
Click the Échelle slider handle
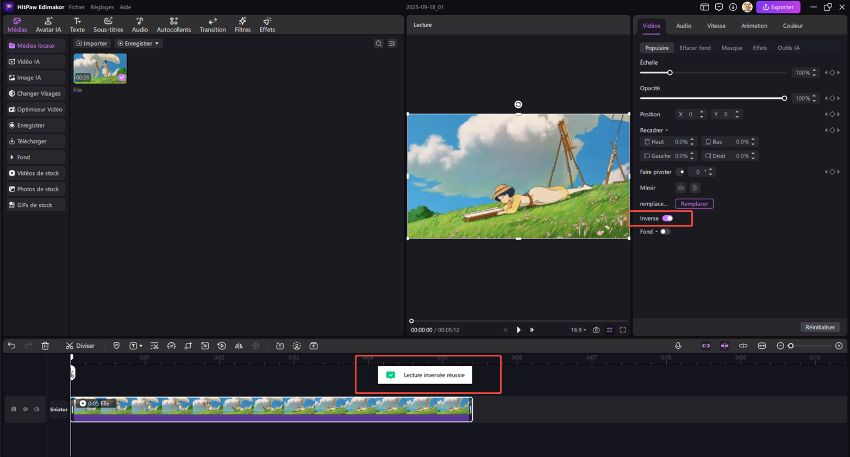point(670,73)
